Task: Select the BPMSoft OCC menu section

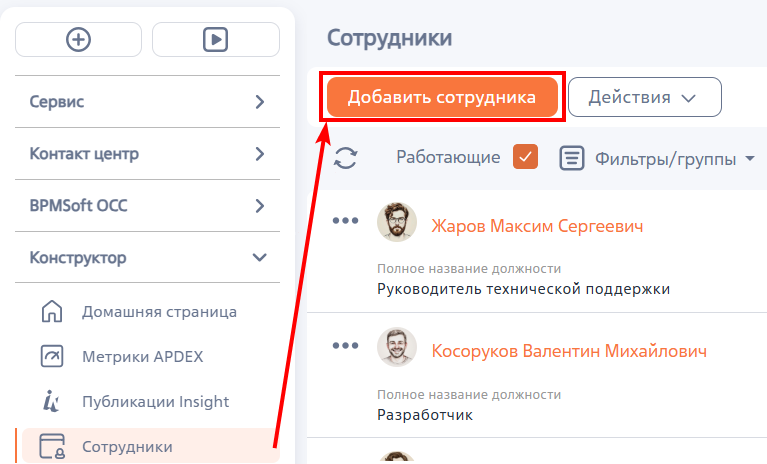Action: 147,206
